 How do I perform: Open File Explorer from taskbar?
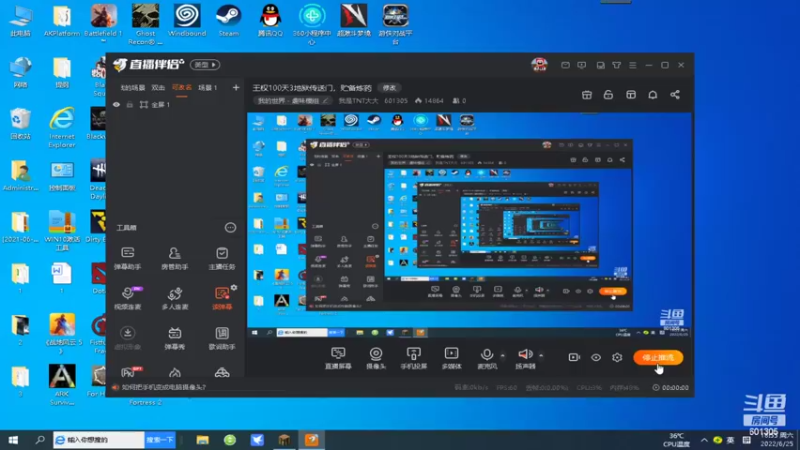click(203, 440)
